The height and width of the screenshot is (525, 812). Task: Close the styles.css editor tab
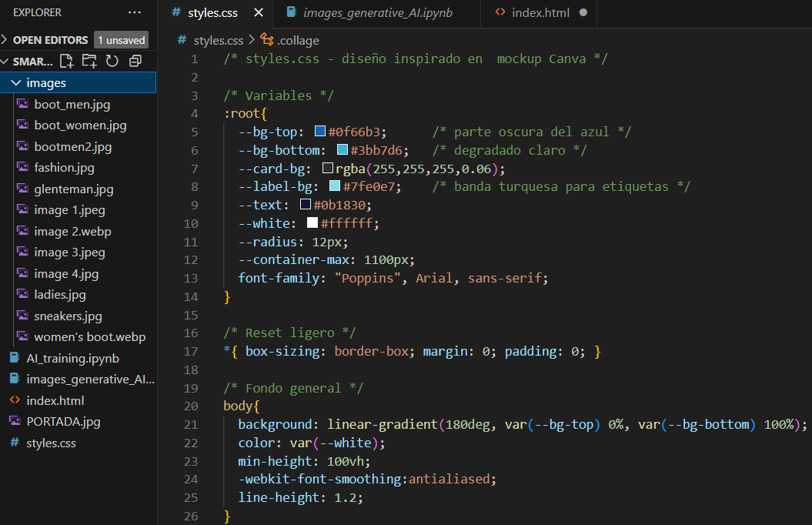point(259,12)
